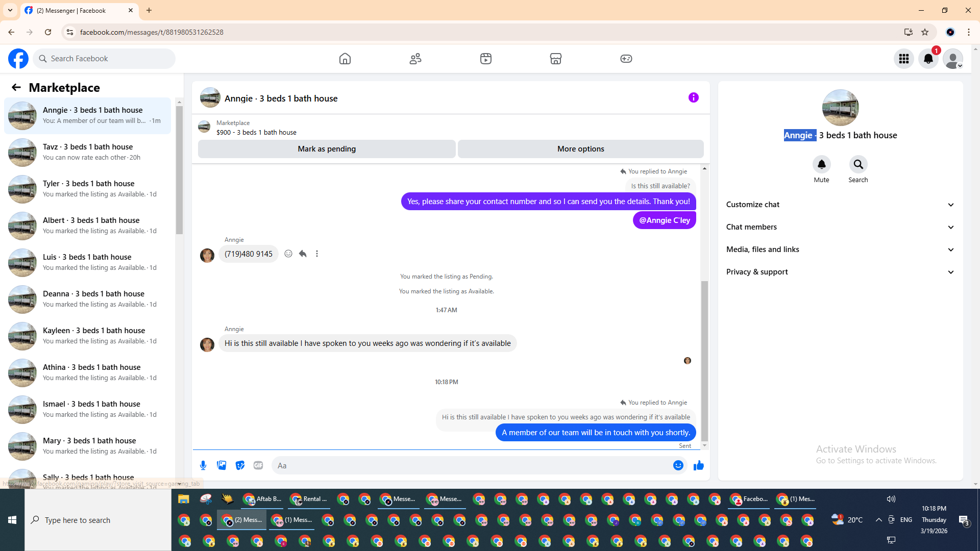The height and width of the screenshot is (551, 980).
Task: Open the sticker picker icon
Action: [x=240, y=465]
